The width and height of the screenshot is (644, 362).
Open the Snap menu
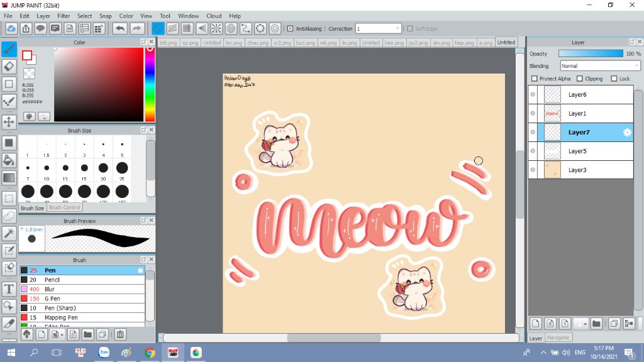(x=105, y=16)
